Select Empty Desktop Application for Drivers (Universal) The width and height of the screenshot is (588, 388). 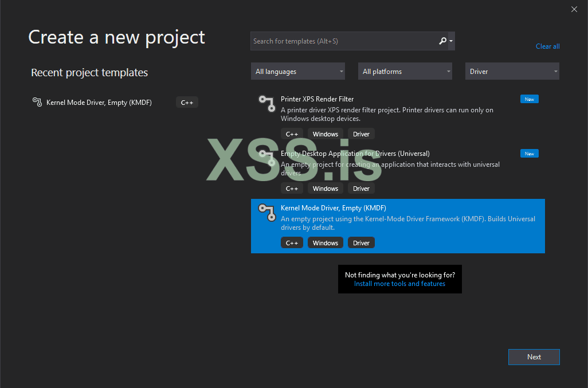[355, 154]
